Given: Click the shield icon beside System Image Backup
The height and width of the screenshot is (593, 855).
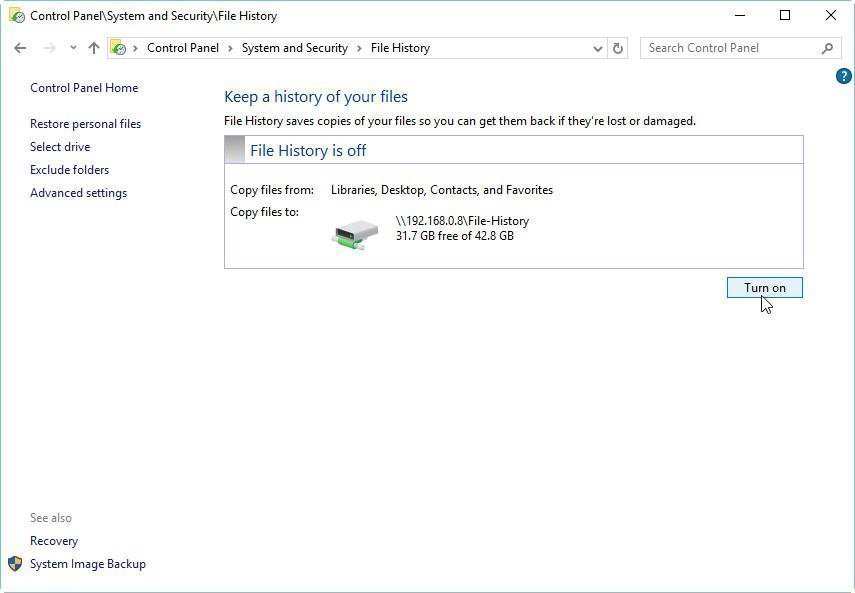Looking at the screenshot, I should [15, 564].
